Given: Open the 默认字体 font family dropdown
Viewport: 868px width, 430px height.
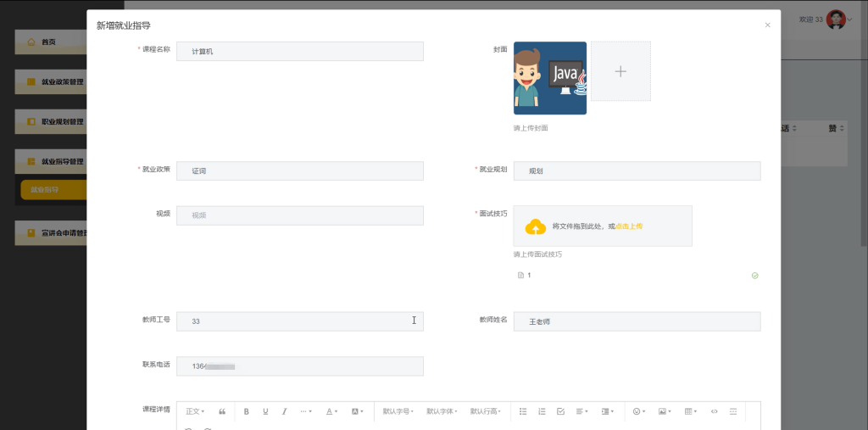Looking at the screenshot, I should [442, 411].
